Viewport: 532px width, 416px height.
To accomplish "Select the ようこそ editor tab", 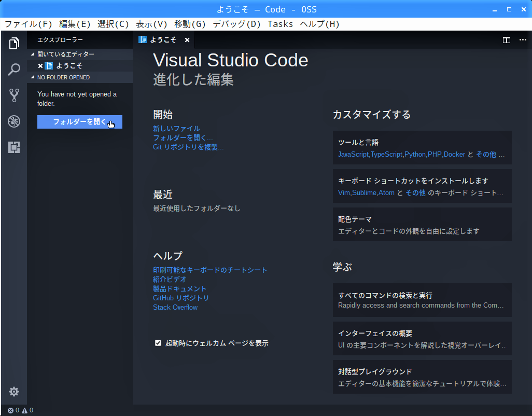I will click(x=164, y=40).
